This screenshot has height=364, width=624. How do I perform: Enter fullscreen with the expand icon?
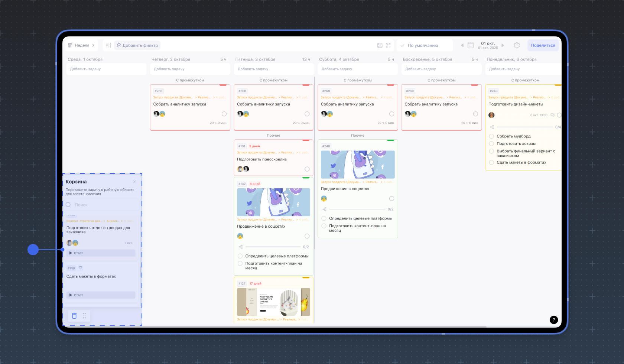pyautogui.click(x=388, y=45)
